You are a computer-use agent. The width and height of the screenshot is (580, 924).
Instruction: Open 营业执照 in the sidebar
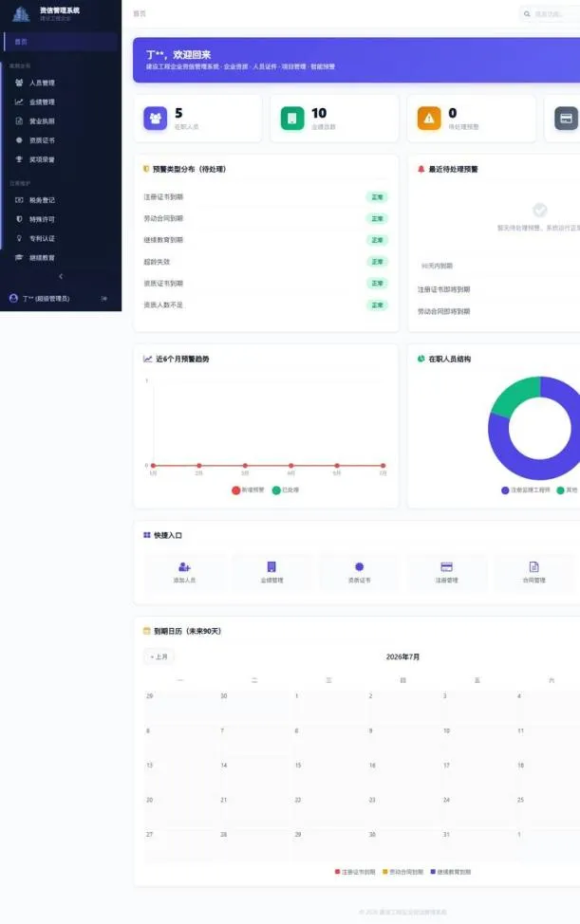pyautogui.click(x=59, y=120)
